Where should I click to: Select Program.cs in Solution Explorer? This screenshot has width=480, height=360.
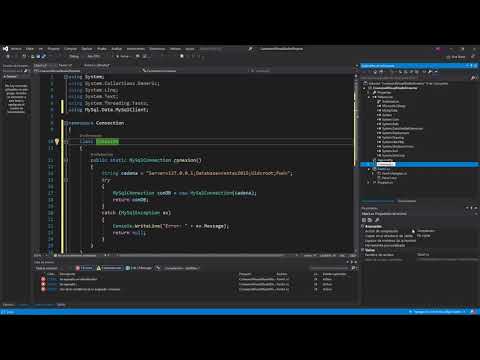(x=385, y=182)
